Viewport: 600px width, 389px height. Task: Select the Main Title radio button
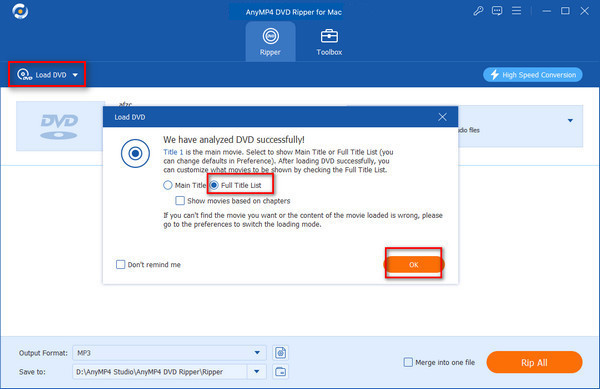(168, 185)
